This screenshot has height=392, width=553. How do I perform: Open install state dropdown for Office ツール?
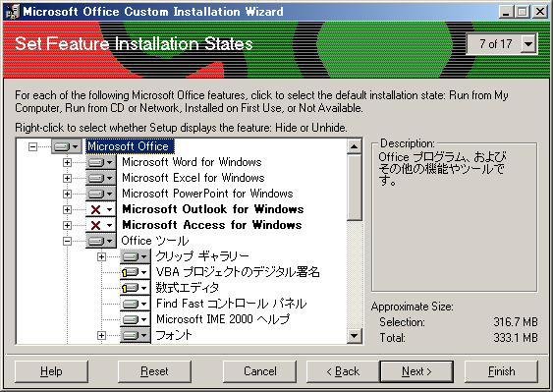[x=101, y=241]
